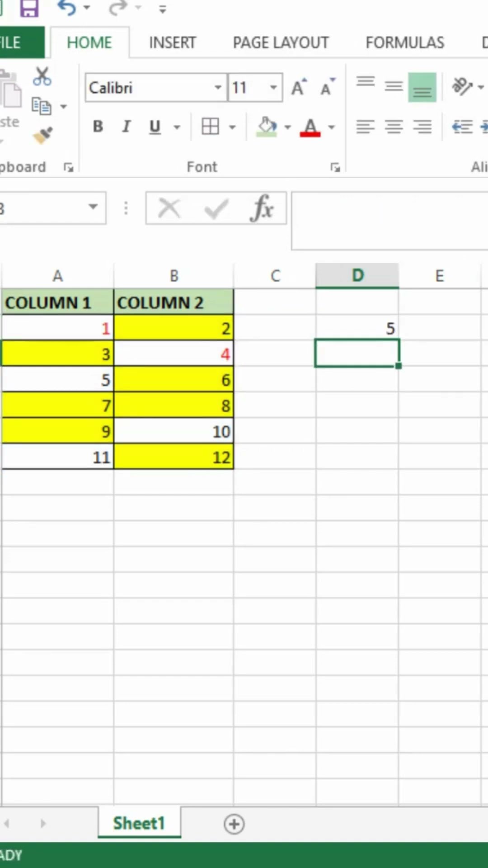Click the Insert Function fx icon

point(262,208)
